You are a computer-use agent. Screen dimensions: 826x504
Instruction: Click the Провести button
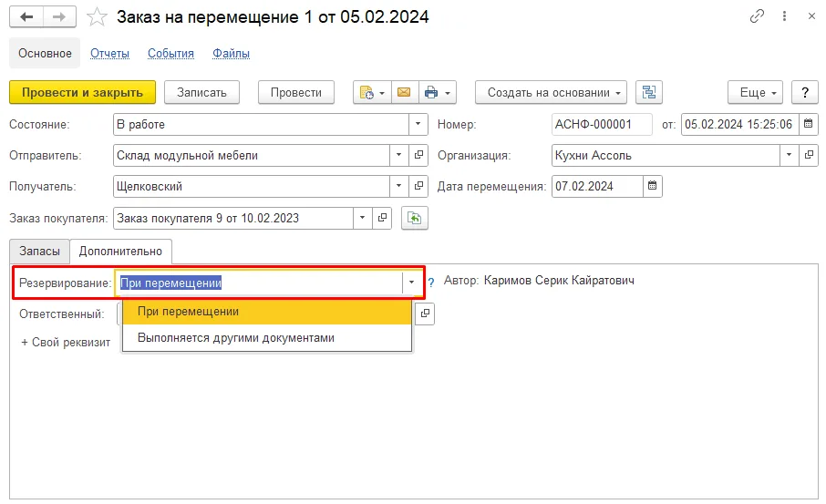click(296, 93)
